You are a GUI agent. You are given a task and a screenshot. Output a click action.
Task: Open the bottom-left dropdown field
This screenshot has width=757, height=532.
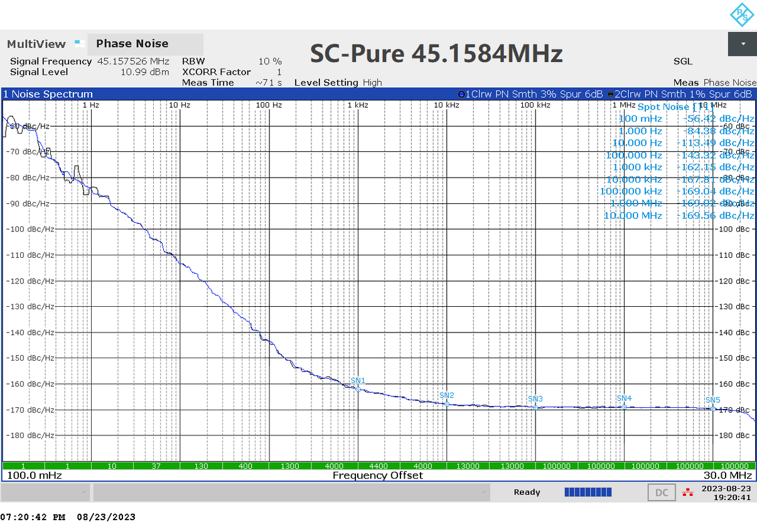(x=44, y=492)
